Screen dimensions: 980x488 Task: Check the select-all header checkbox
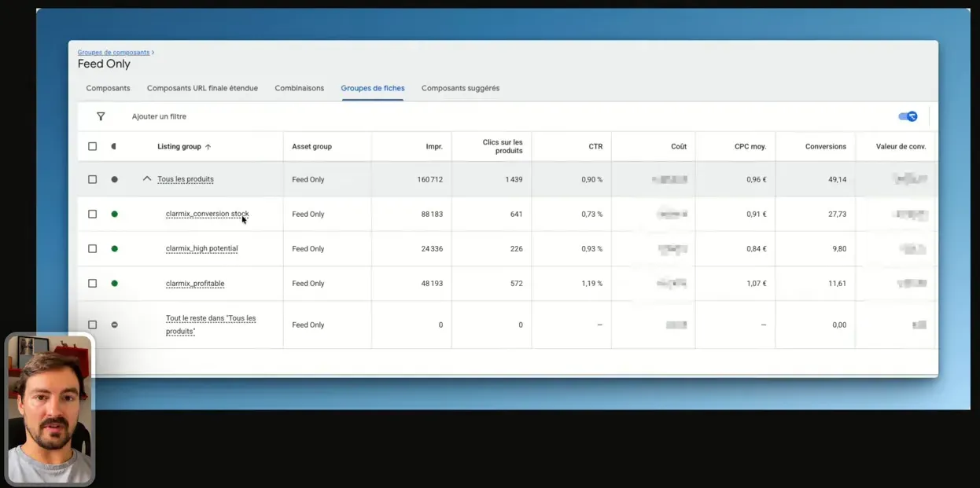pyautogui.click(x=92, y=146)
